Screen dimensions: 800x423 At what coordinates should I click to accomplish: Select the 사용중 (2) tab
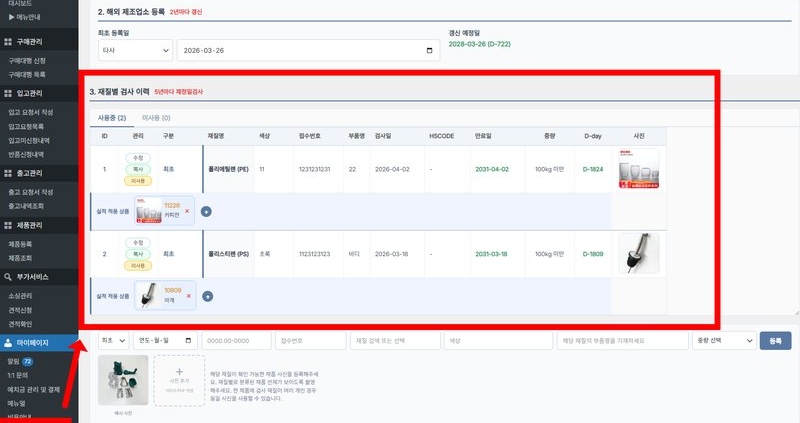[x=111, y=118]
